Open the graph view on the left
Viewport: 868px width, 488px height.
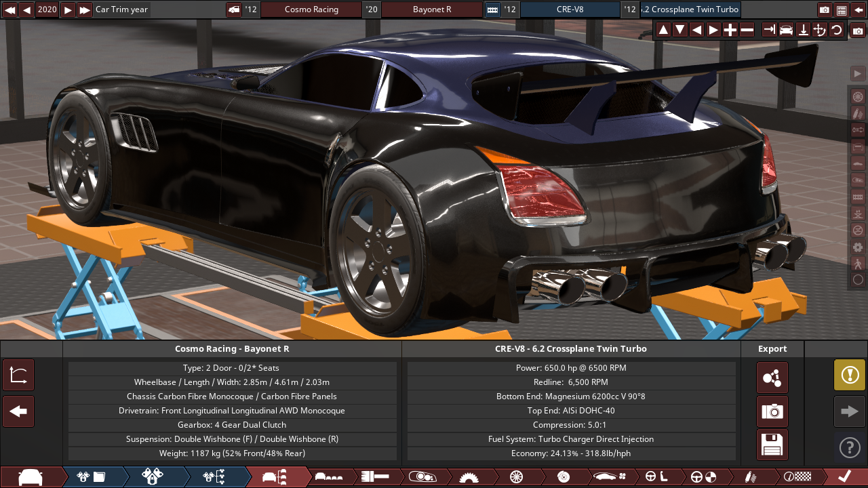click(18, 375)
